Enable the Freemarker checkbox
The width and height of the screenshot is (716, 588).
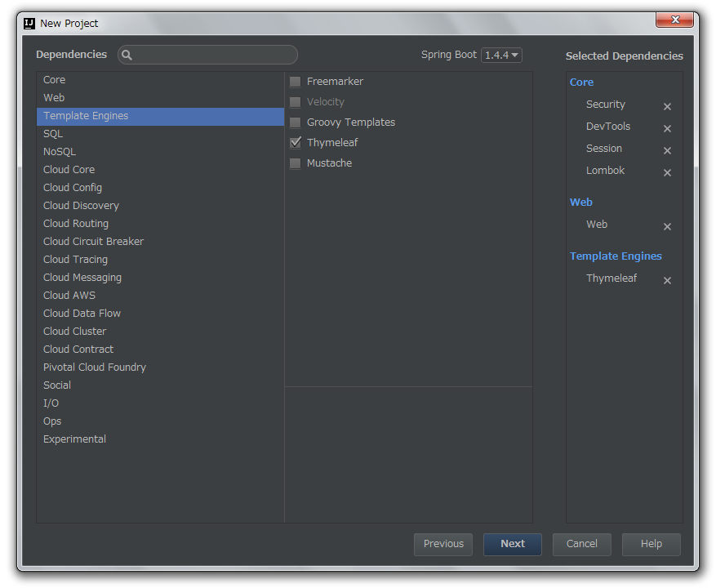296,82
